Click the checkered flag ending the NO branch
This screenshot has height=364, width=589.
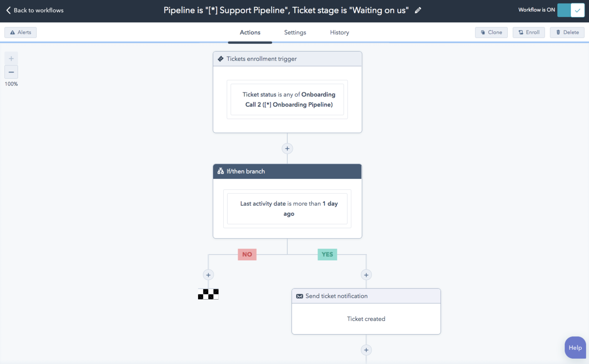tap(208, 294)
